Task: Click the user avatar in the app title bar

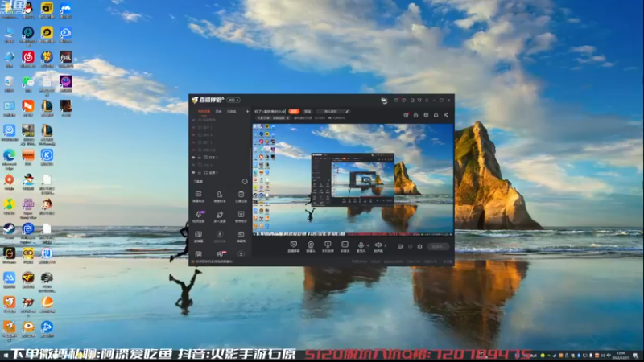Action: pyautogui.click(x=384, y=100)
